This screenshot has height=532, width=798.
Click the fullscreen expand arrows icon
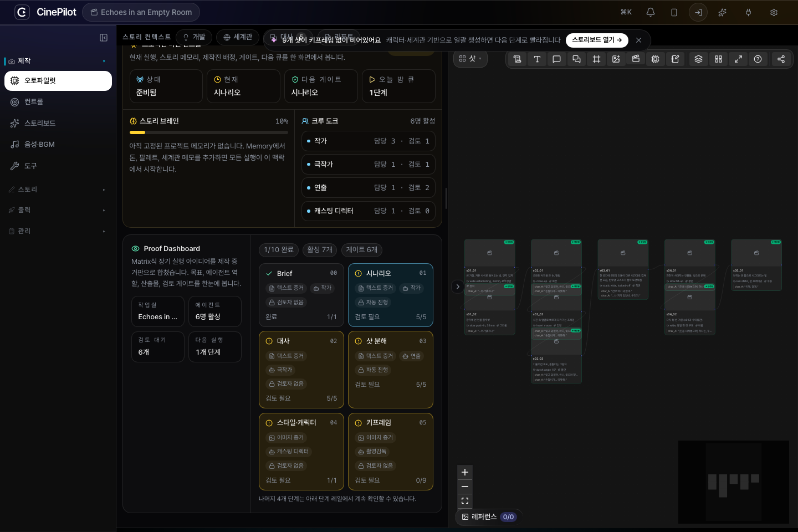[738, 59]
